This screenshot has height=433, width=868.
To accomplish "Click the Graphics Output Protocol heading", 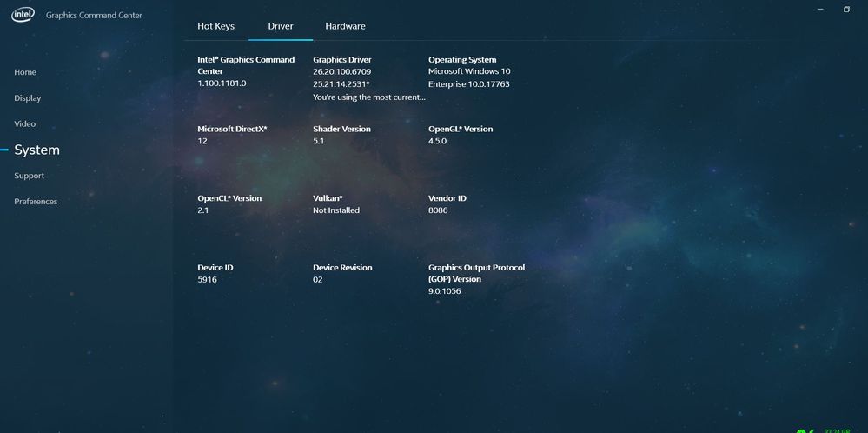I will [477, 273].
